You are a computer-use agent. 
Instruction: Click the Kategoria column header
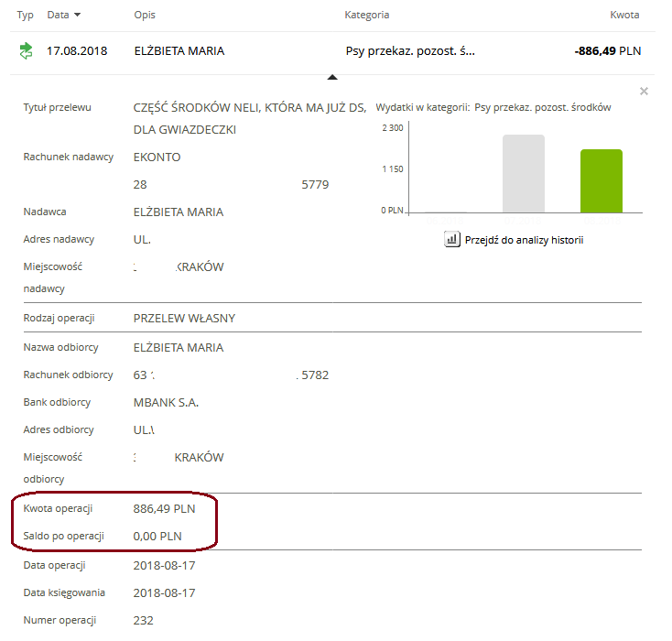pos(367,15)
